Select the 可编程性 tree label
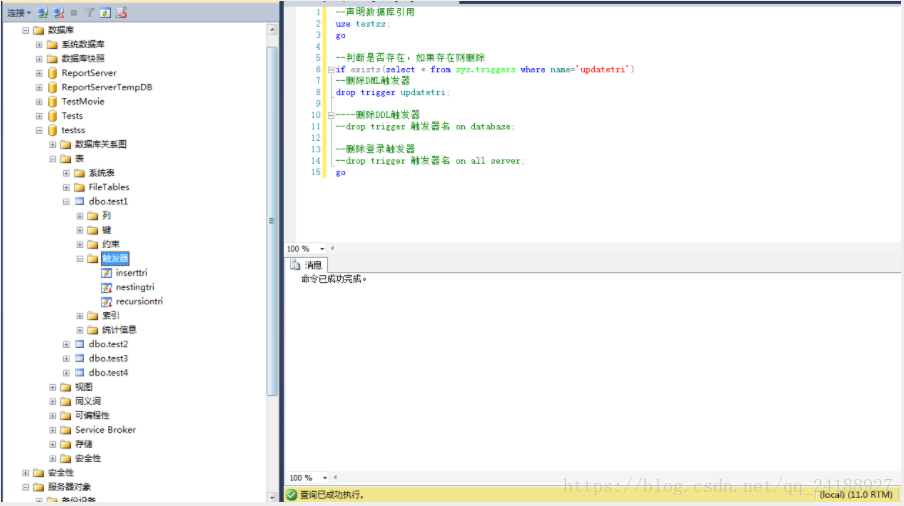 click(92, 416)
